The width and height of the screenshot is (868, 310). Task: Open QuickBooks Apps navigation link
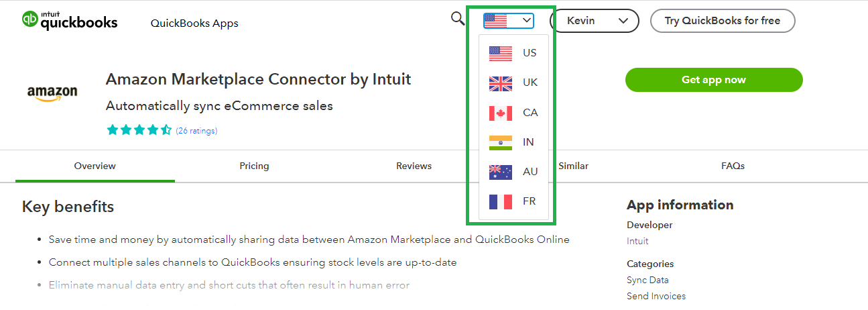point(194,23)
